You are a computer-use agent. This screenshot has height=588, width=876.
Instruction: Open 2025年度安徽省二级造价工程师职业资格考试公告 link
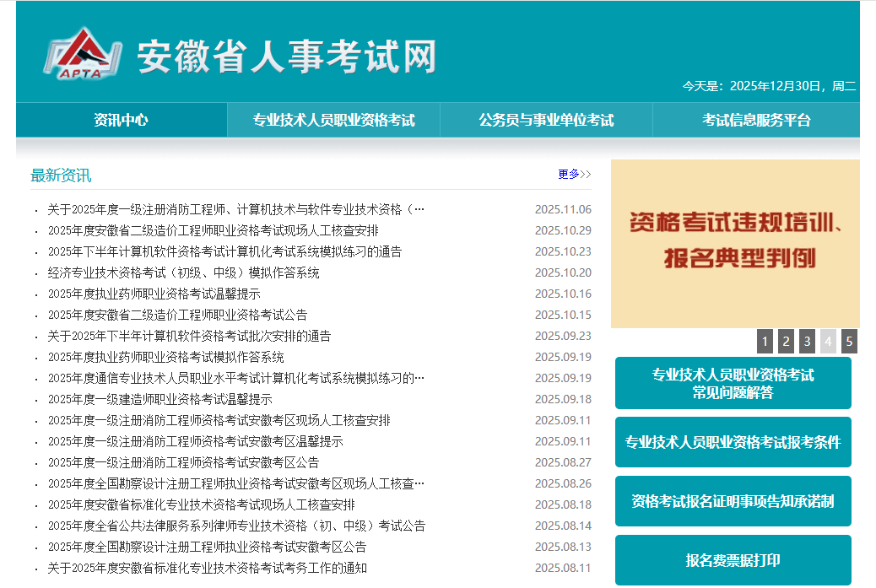[x=177, y=315]
